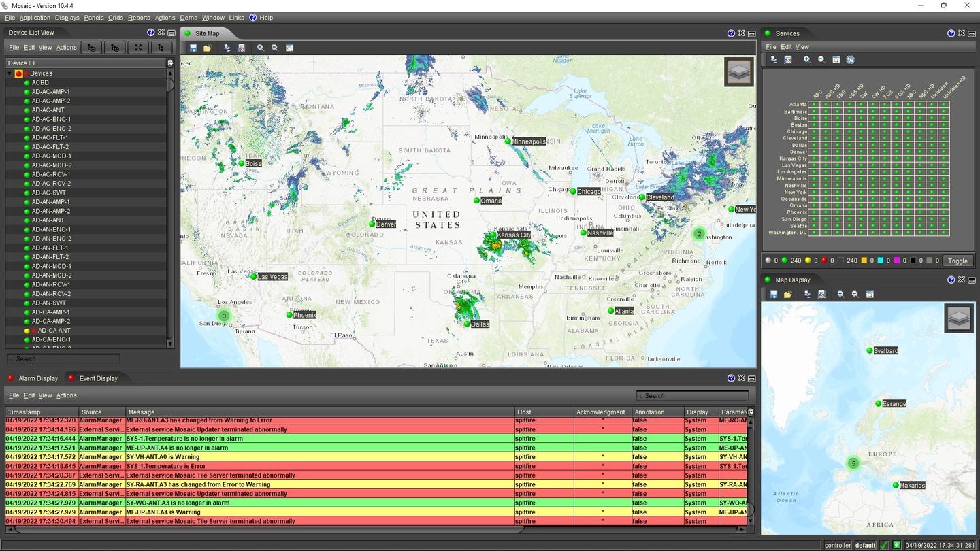Select the percent zoom icon in Services toolbar
Image resolution: width=980 pixels, height=551 pixels.
(850, 59)
